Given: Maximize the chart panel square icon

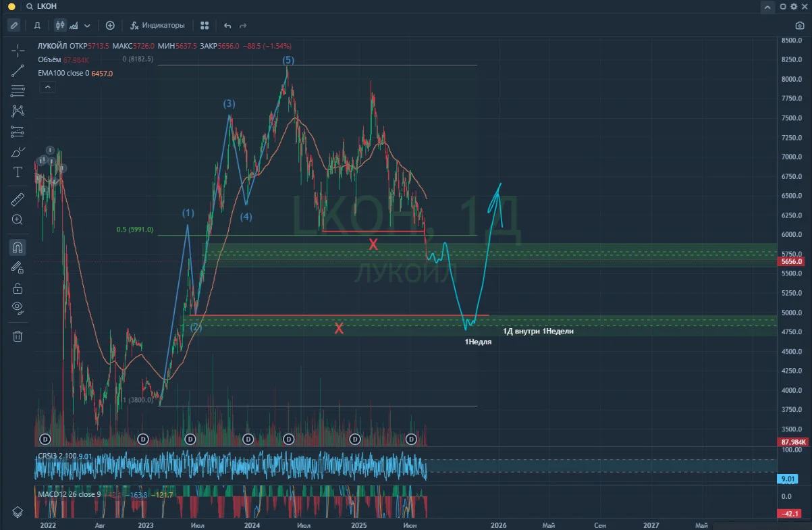Looking at the screenshot, I should [x=784, y=7].
